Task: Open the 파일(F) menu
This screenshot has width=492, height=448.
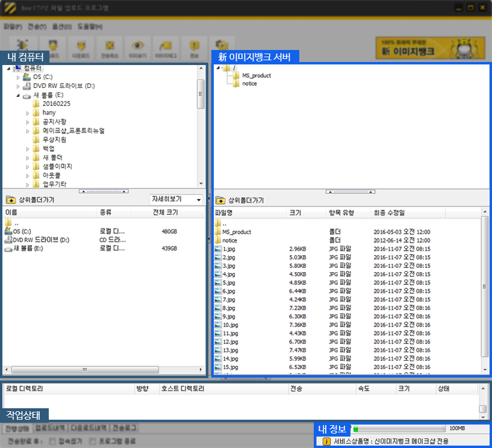Action: (x=13, y=26)
